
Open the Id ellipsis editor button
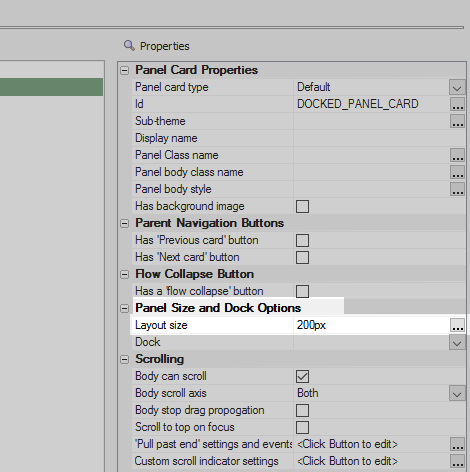point(457,104)
